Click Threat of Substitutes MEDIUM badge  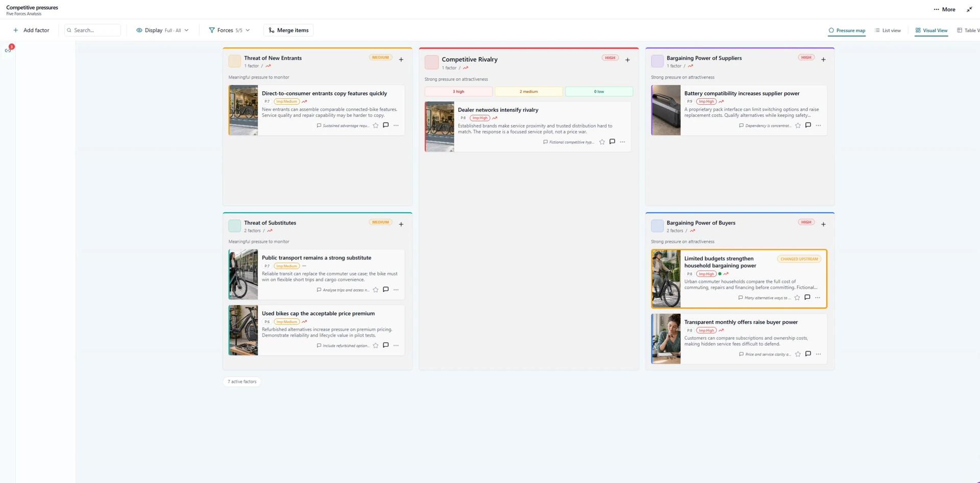click(380, 222)
